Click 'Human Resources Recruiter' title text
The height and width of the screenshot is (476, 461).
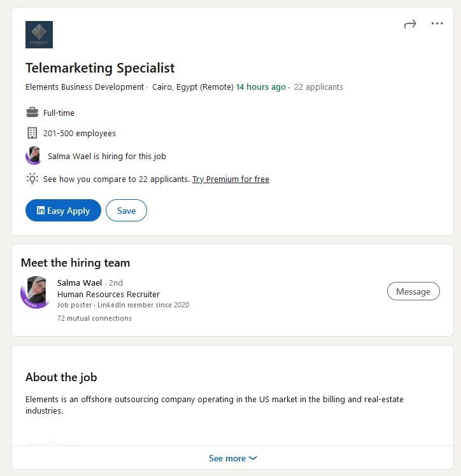click(108, 295)
